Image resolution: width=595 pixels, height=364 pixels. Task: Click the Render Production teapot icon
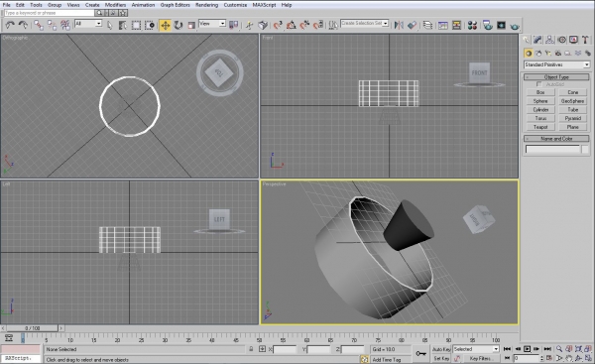pyautogui.click(x=515, y=26)
